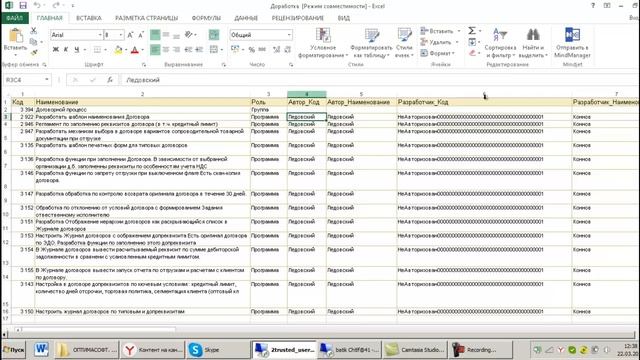Click the Increase Font Size icon
Screen dimensions: 640x360
(x=130, y=35)
